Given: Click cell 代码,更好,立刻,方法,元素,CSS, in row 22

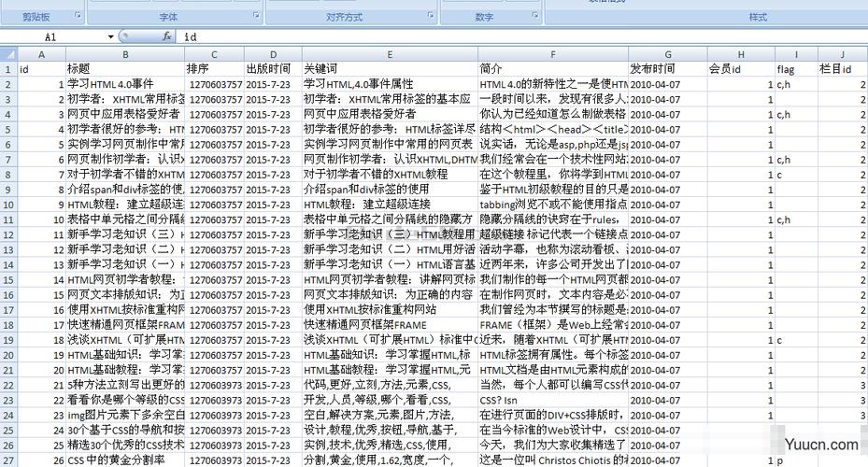Looking at the screenshot, I should tap(390, 385).
